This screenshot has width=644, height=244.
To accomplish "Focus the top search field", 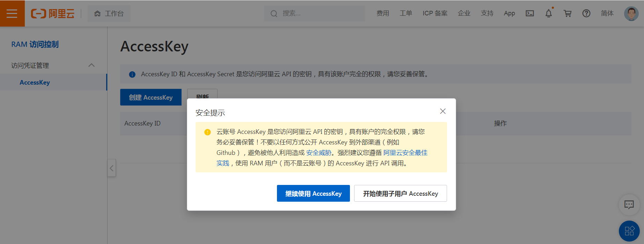I will (314, 13).
